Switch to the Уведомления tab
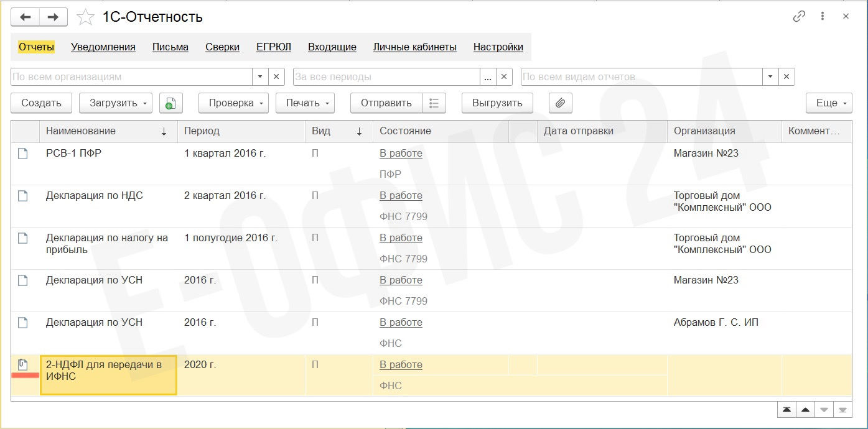 (x=103, y=47)
